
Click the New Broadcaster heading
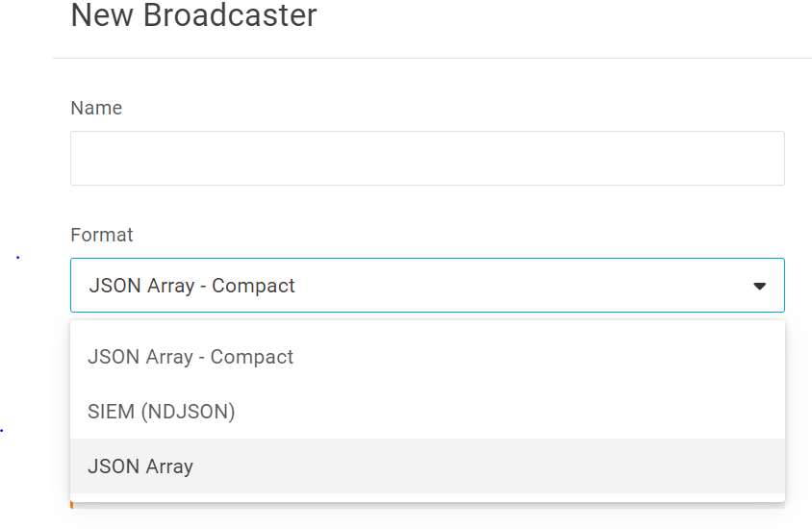[193, 16]
